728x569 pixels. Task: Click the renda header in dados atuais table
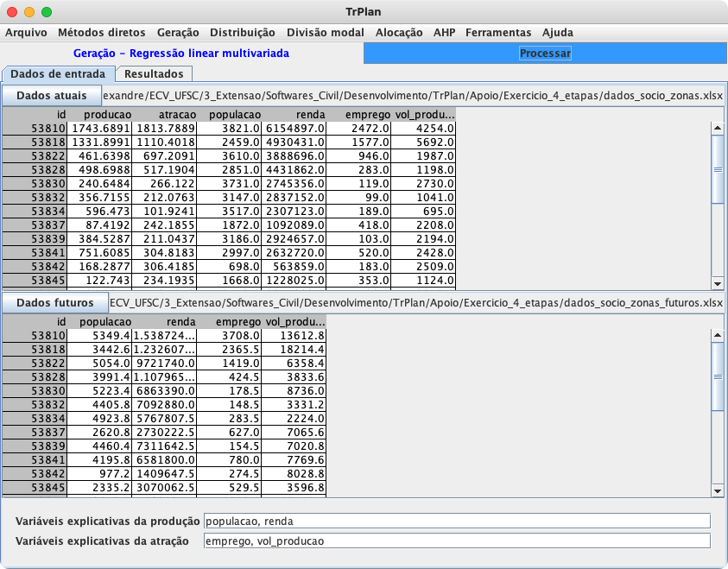point(294,115)
